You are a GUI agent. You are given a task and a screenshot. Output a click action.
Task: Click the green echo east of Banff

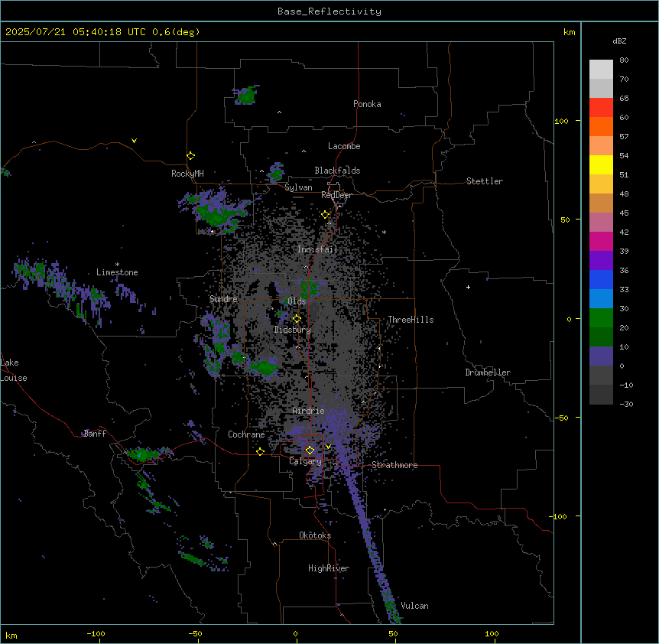click(142, 454)
